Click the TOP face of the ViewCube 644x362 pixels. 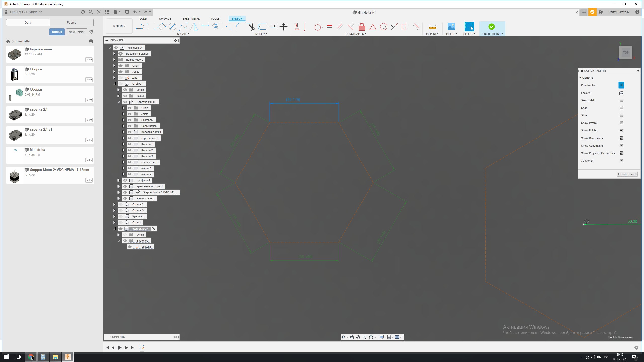[626, 53]
